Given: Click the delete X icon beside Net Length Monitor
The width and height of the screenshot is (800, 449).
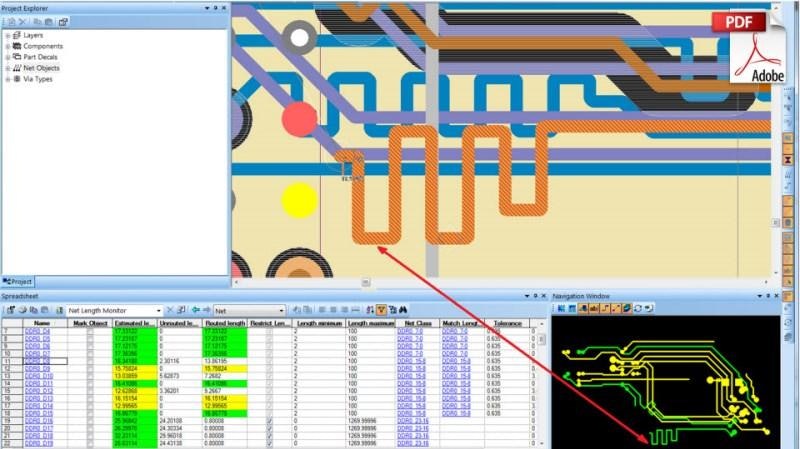Looking at the screenshot, I should click(x=170, y=310).
